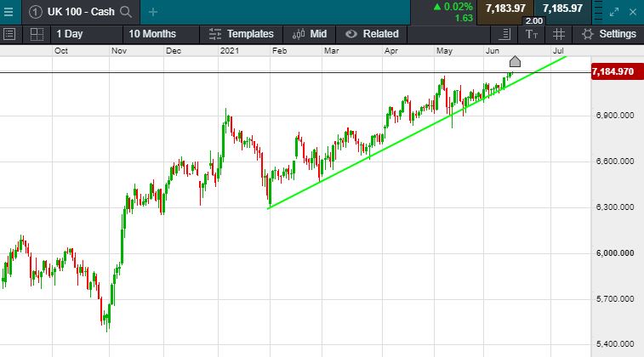The image size is (644, 357).
Task: Open the chart layout grid icon
Action: (36, 34)
